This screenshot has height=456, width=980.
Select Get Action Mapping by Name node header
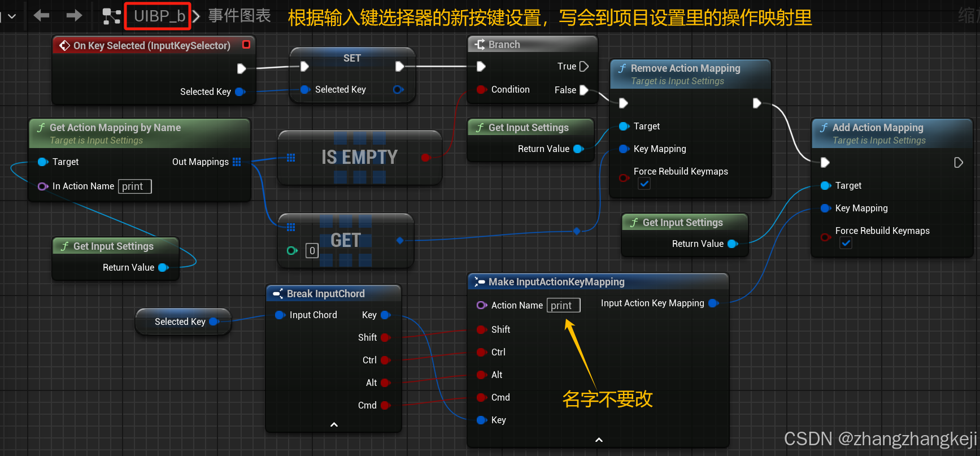coord(140,133)
